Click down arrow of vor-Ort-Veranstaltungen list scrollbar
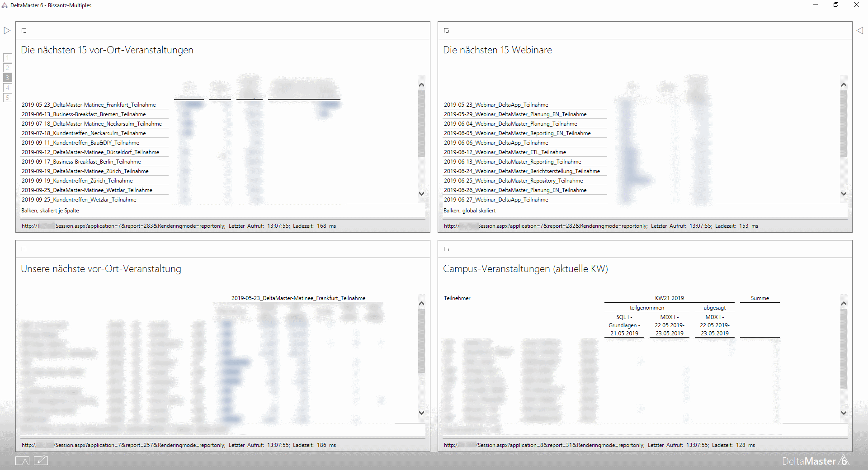Image resolution: width=868 pixels, height=470 pixels. (421, 193)
